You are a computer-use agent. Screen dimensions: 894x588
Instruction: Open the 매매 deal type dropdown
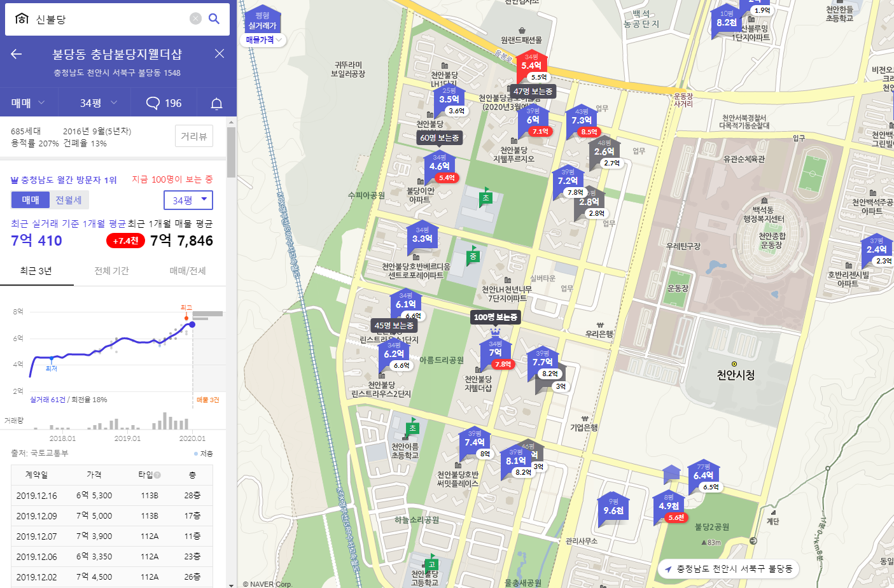29,102
